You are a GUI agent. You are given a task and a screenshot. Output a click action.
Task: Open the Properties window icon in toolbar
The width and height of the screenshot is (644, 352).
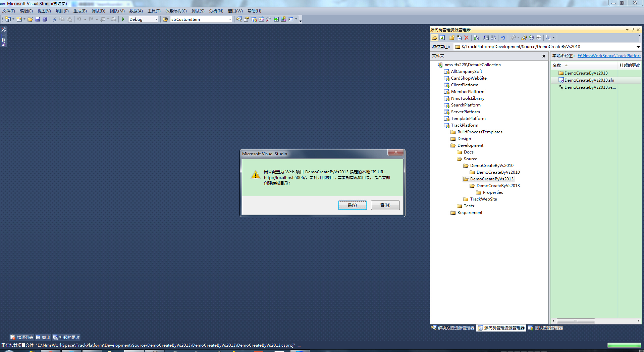pyautogui.click(x=247, y=19)
